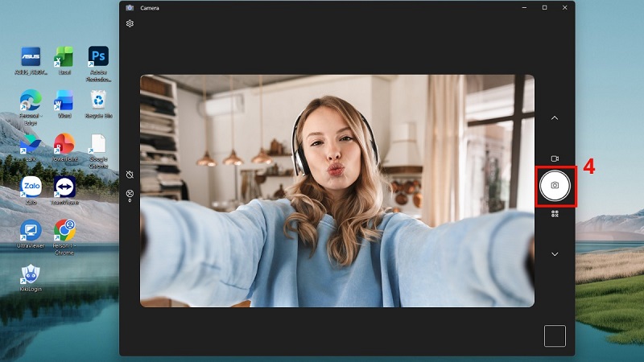Toggle the photo timer
The image size is (644, 362).
130,175
